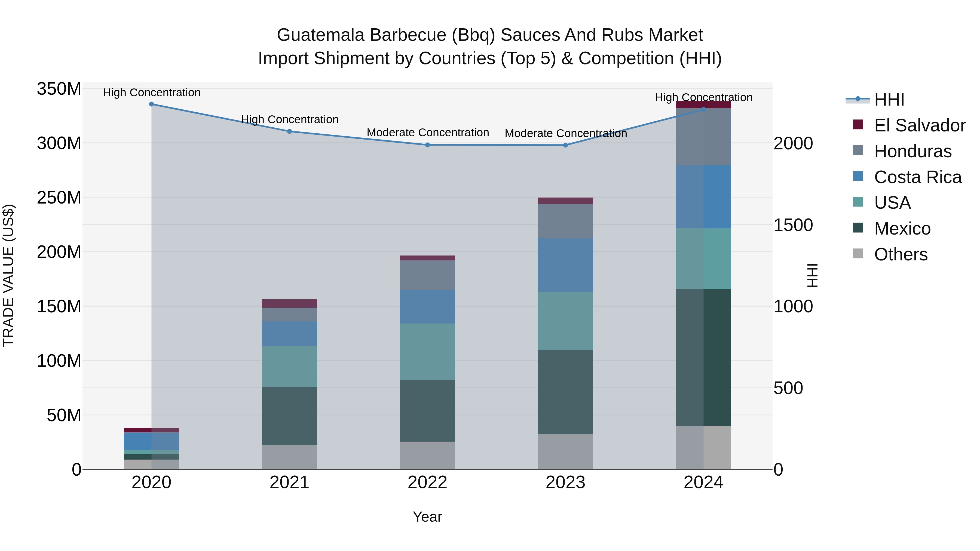Viewport: 980px width, 551px height.
Task: Select the USA segment of 2021 bar
Action: (x=290, y=367)
